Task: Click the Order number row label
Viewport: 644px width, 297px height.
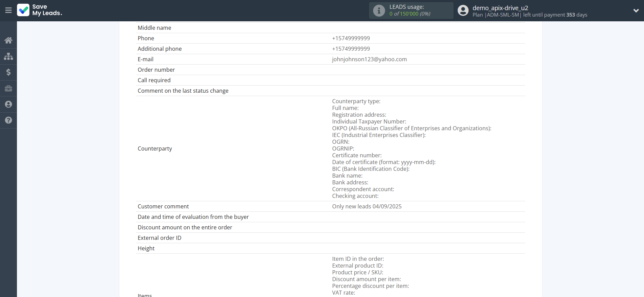Action: click(156, 70)
